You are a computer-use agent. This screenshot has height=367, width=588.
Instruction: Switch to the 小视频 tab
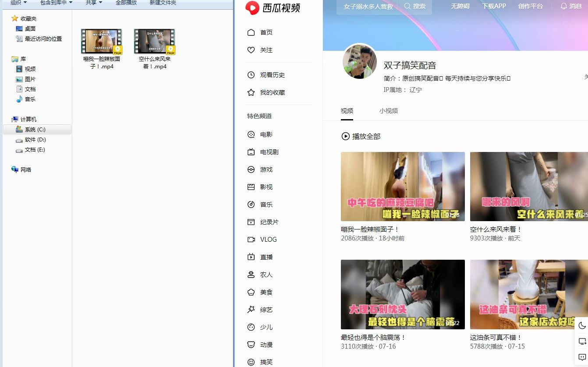388,111
